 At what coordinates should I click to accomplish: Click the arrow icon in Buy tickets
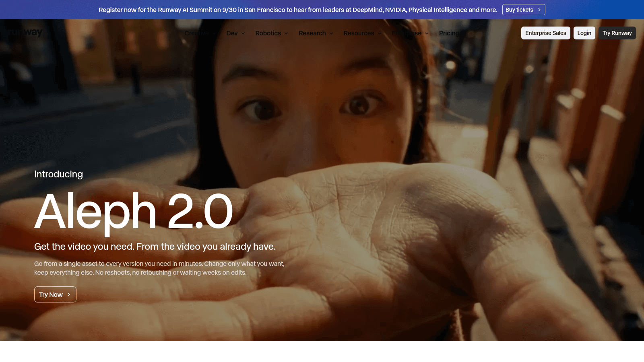pos(539,10)
